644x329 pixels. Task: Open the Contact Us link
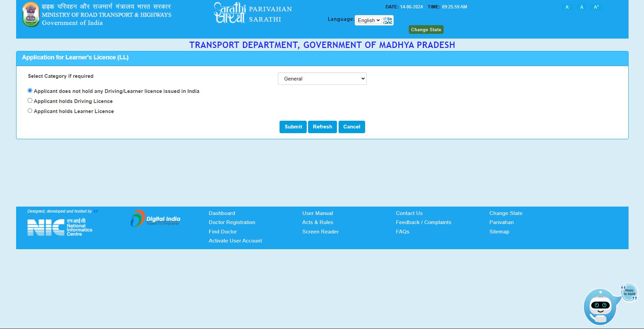pos(409,213)
